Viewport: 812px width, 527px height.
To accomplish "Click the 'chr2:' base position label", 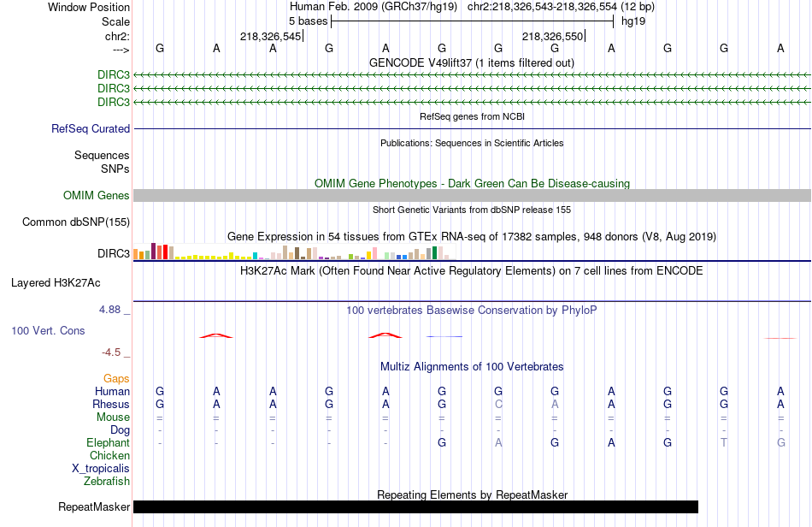I will [117, 36].
